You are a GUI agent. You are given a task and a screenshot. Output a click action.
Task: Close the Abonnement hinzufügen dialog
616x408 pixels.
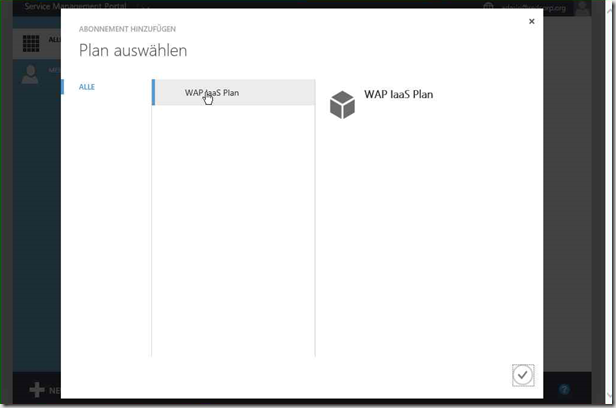click(x=532, y=21)
